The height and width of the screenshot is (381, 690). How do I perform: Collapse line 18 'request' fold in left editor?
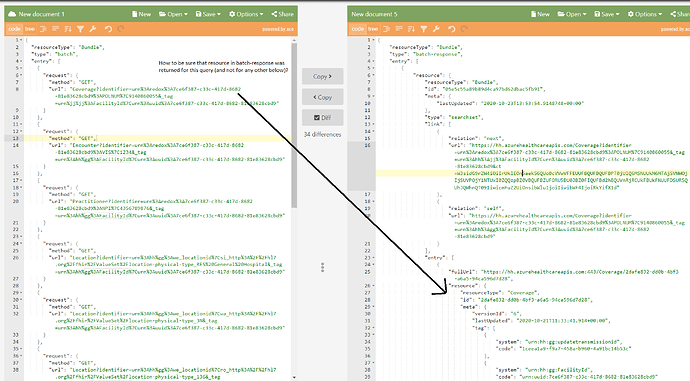point(22,187)
